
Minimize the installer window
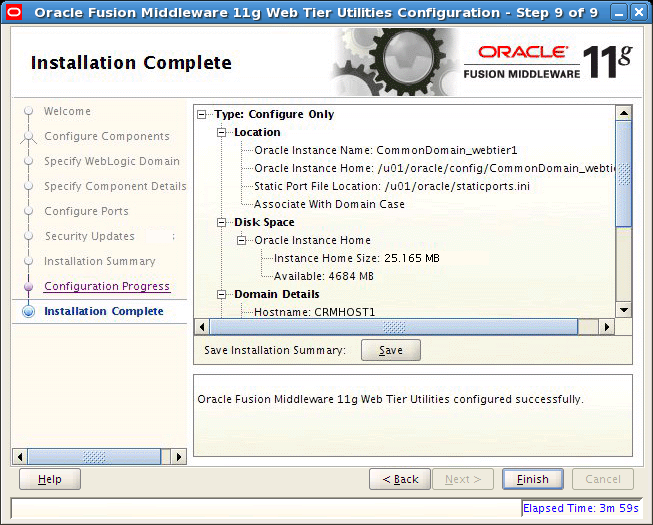coord(619,13)
